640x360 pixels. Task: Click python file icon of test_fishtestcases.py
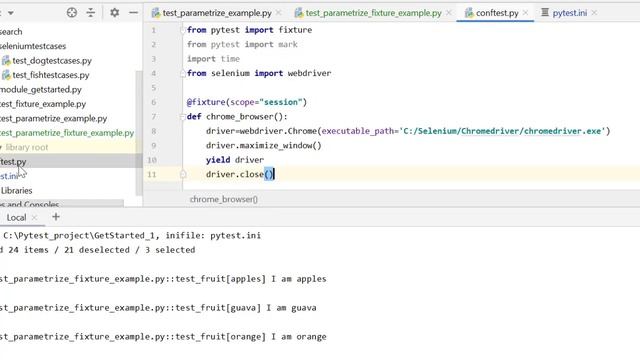click(6, 75)
